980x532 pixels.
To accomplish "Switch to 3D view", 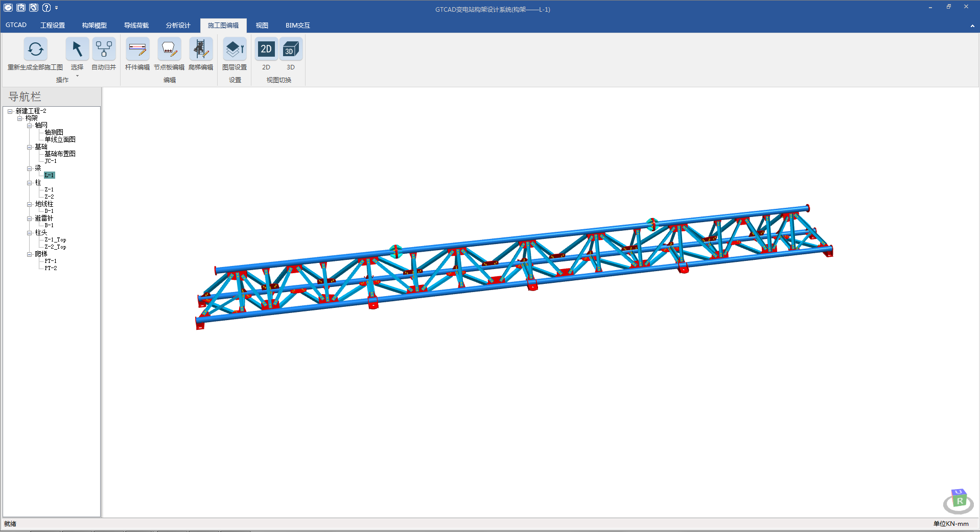I will [291, 50].
